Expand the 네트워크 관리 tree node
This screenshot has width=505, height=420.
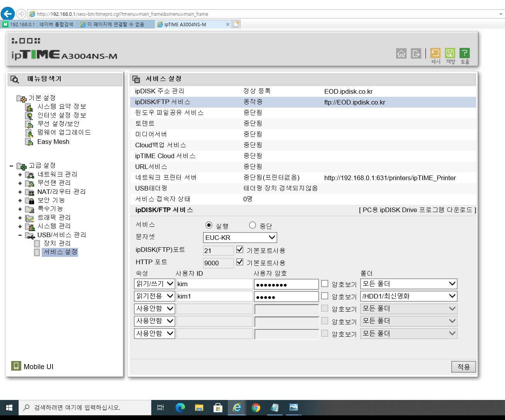tap(20, 175)
